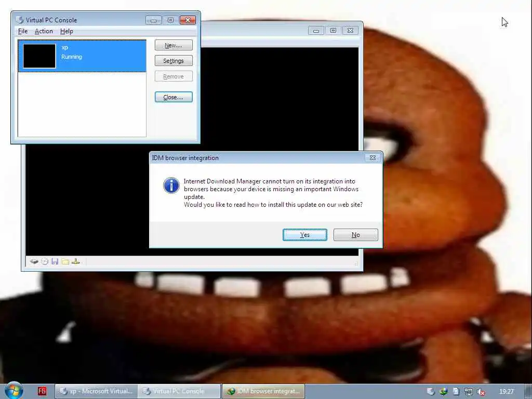This screenshot has width=532, height=399.
Task: Click the floppy disk icon in VM status bar
Action: 55,262
